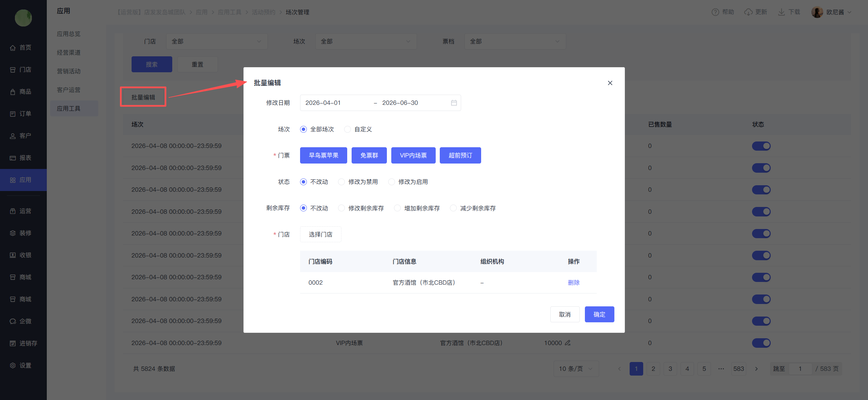The height and width of the screenshot is (400, 868).
Task: Select the 自定义 session radio option
Action: 348,129
